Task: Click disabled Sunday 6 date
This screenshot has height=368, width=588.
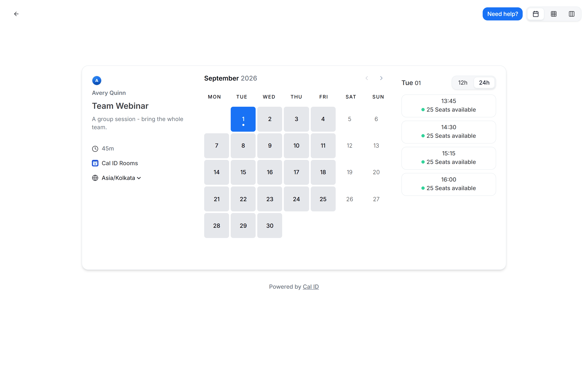Action: (x=376, y=119)
